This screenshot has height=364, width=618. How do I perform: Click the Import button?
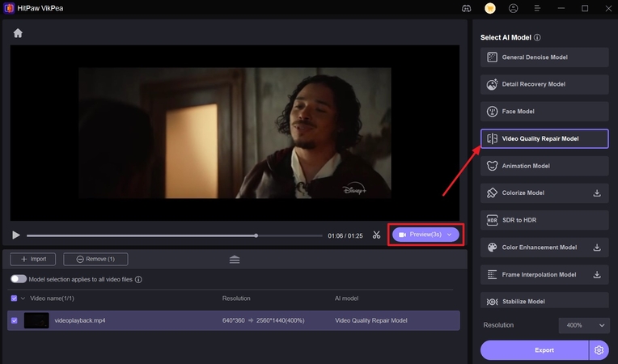tap(33, 259)
